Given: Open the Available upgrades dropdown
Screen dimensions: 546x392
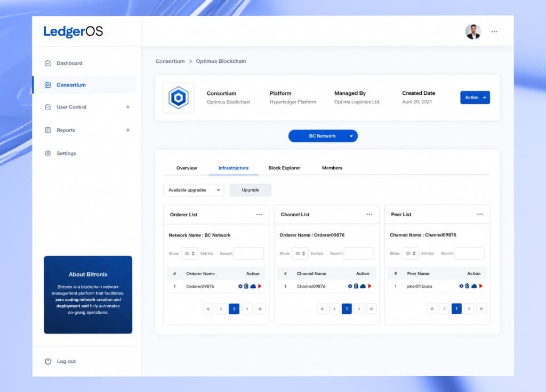Looking at the screenshot, I should click(194, 190).
